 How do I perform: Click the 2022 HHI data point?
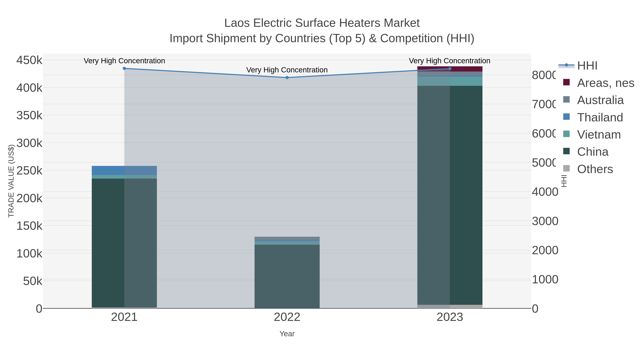287,78
